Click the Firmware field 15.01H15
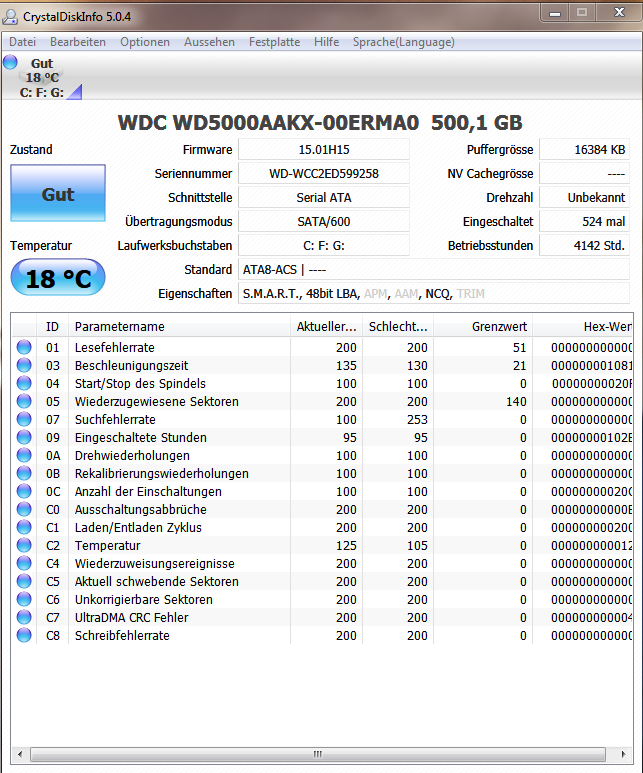643x773 pixels. click(x=324, y=149)
